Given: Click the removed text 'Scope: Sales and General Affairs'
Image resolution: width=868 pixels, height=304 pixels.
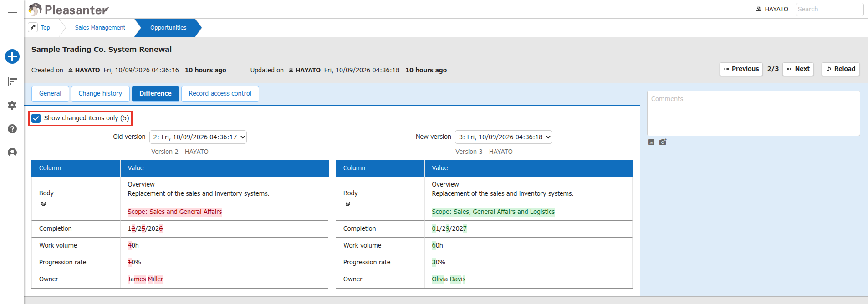Looking at the screenshot, I should [175, 212].
